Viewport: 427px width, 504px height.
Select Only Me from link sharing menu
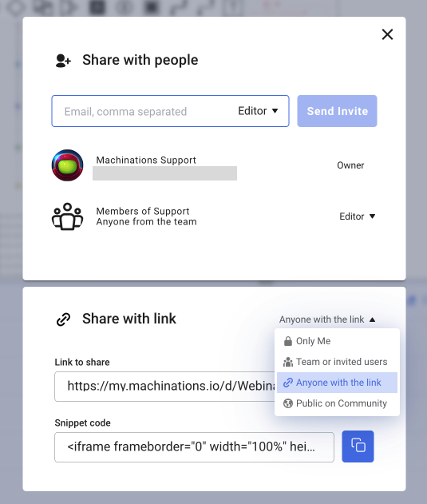(337, 341)
